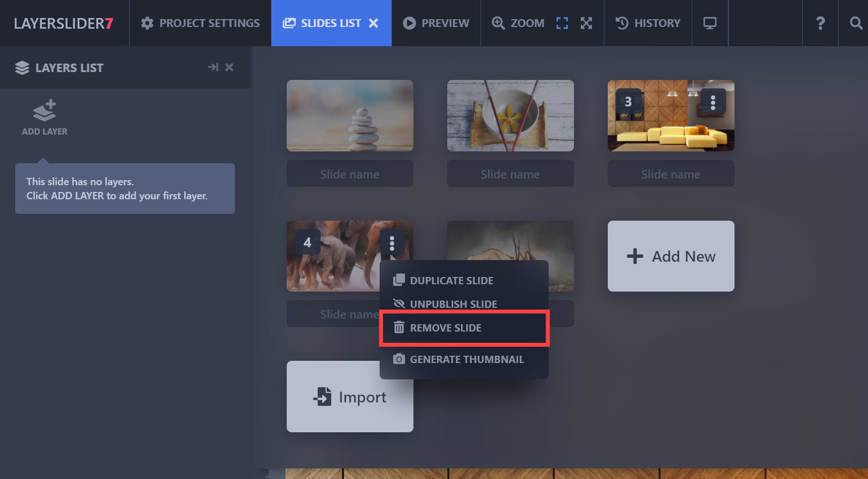Click the Layers List stack icon
868x479 pixels.
point(22,68)
